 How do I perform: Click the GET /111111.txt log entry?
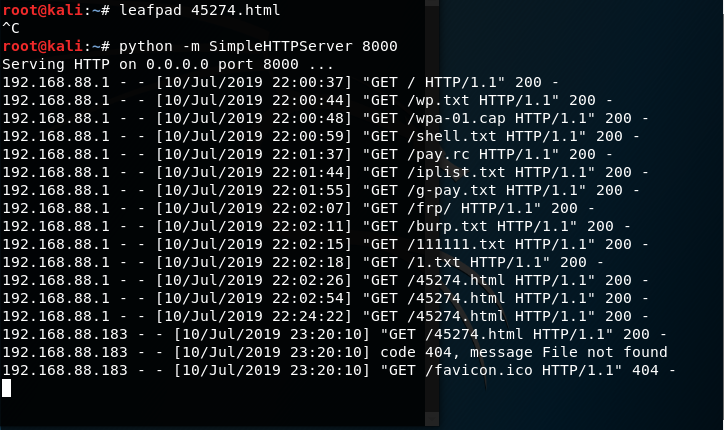(326, 244)
